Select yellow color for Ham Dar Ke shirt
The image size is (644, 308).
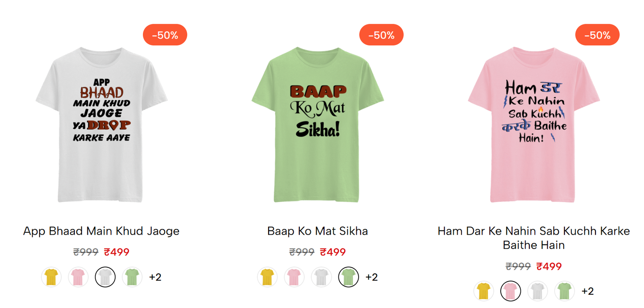483,291
